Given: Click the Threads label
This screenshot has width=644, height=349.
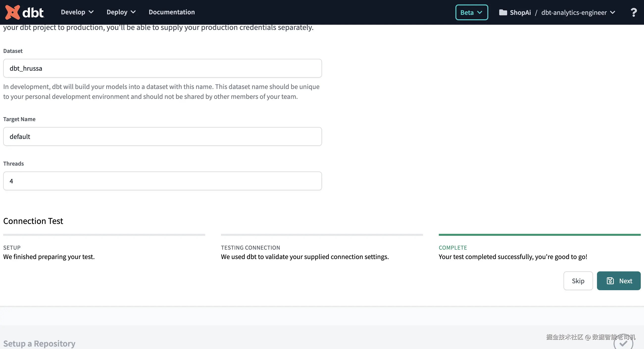Looking at the screenshot, I should pyautogui.click(x=14, y=164).
